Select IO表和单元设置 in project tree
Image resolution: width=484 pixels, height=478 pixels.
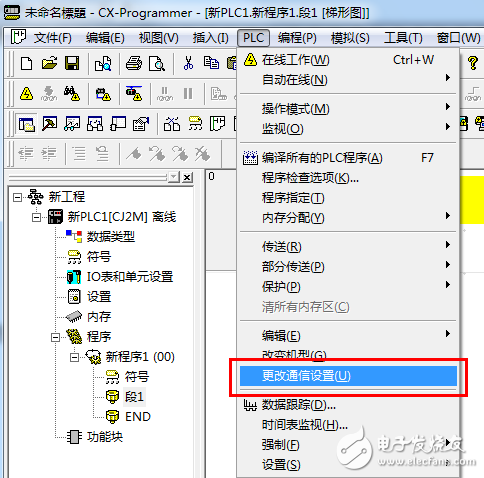[x=130, y=277]
